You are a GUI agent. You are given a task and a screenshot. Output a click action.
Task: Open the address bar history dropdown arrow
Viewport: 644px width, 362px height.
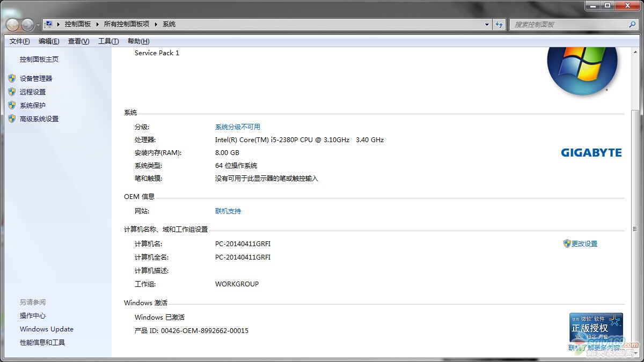(x=487, y=24)
